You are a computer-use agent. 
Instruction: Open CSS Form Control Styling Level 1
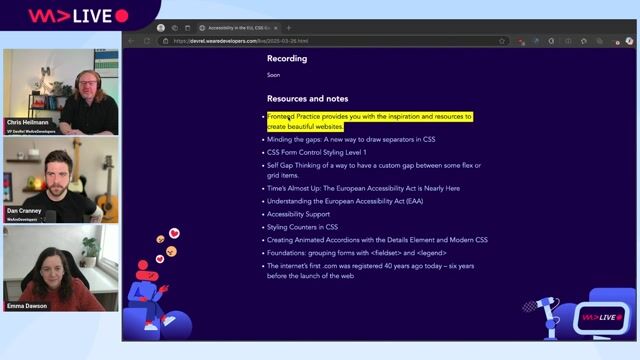[x=317, y=152]
